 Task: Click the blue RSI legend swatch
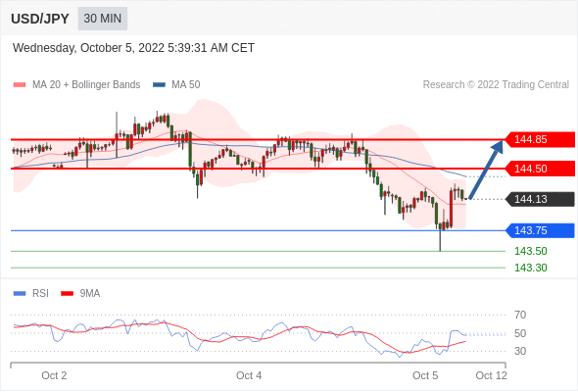[20, 294]
